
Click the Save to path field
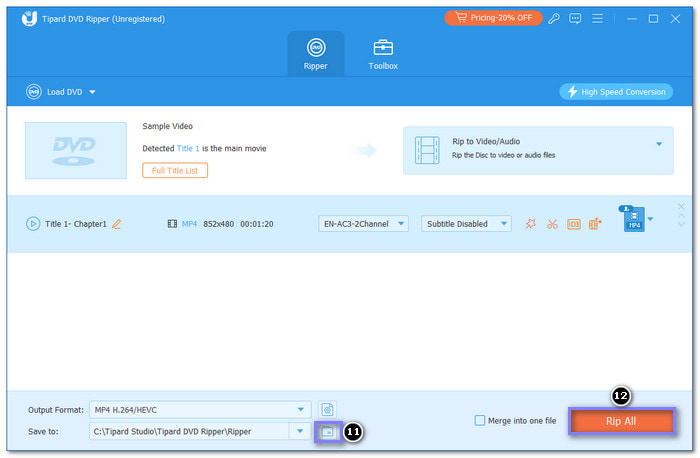(x=189, y=431)
